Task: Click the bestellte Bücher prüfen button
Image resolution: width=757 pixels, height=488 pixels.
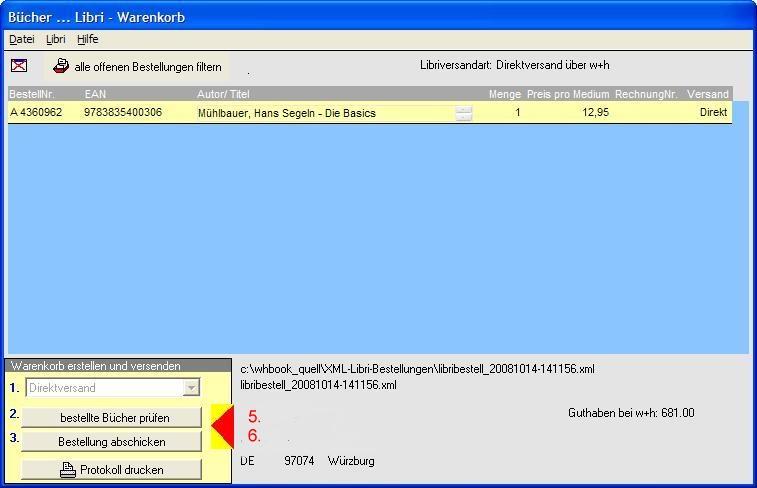Action: tap(112, 418)
